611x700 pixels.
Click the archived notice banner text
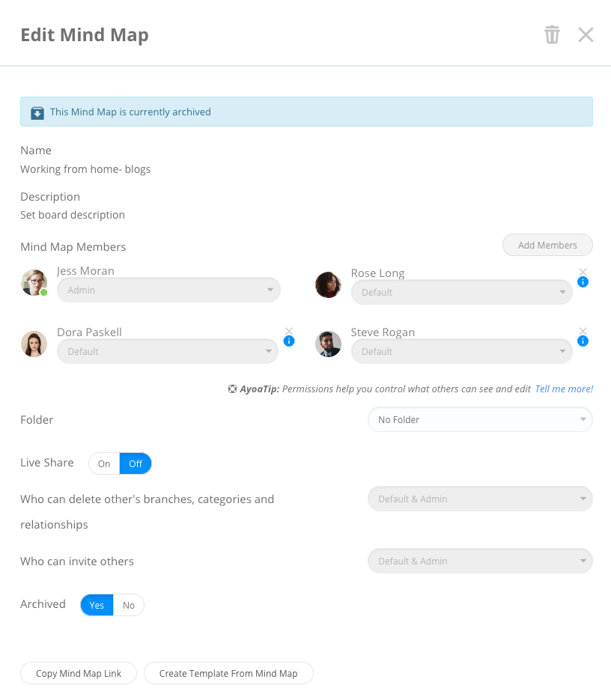click(x=130, y=112)
